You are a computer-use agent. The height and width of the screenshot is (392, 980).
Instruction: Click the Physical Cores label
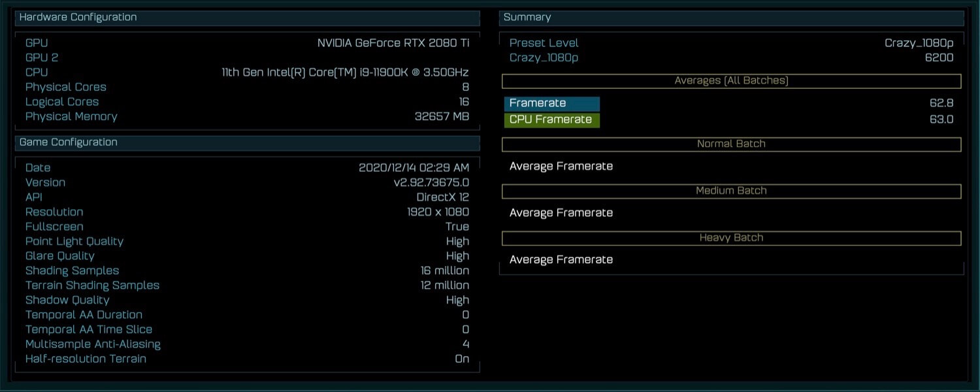click(65, 87)
